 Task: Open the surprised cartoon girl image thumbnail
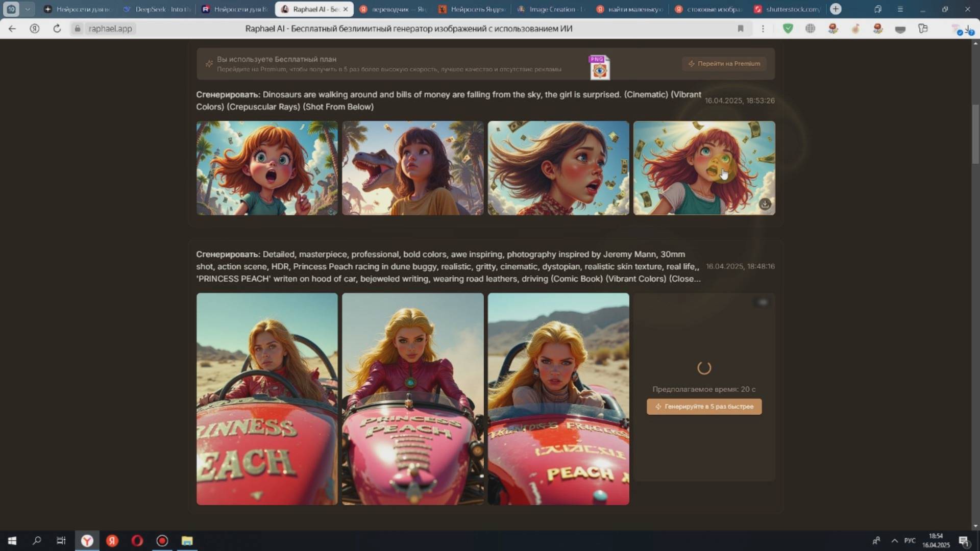click(x=267, y=168)
